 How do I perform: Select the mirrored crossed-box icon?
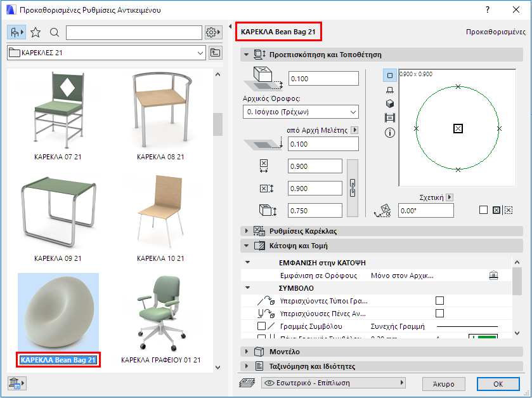[496, 210]
